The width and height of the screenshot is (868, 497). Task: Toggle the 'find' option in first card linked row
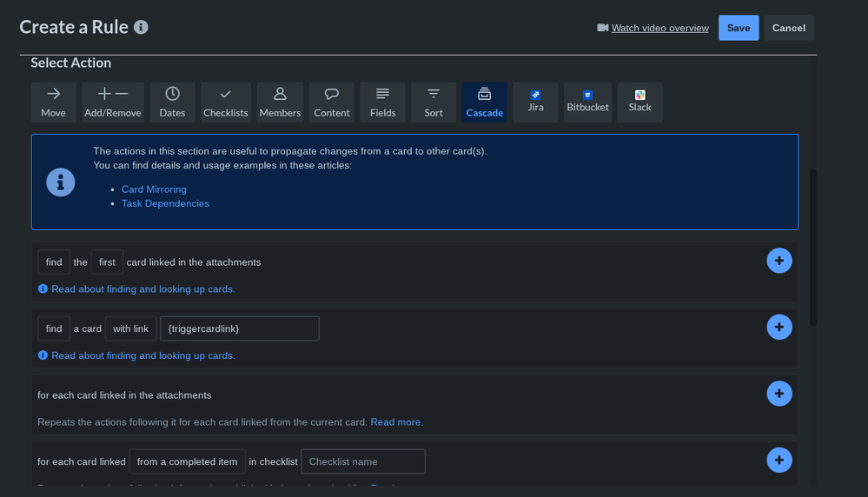pyautogui.click(x=54, y=262)
